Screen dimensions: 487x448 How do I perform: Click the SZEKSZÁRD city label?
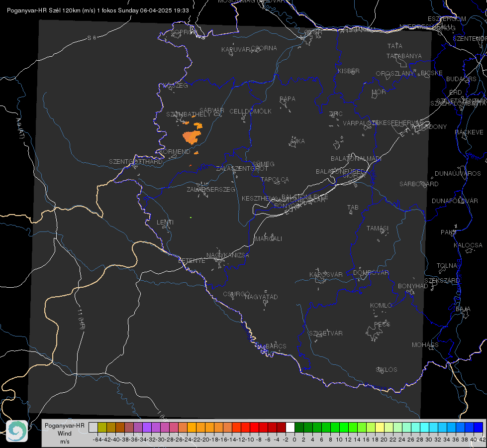[442, 281]
